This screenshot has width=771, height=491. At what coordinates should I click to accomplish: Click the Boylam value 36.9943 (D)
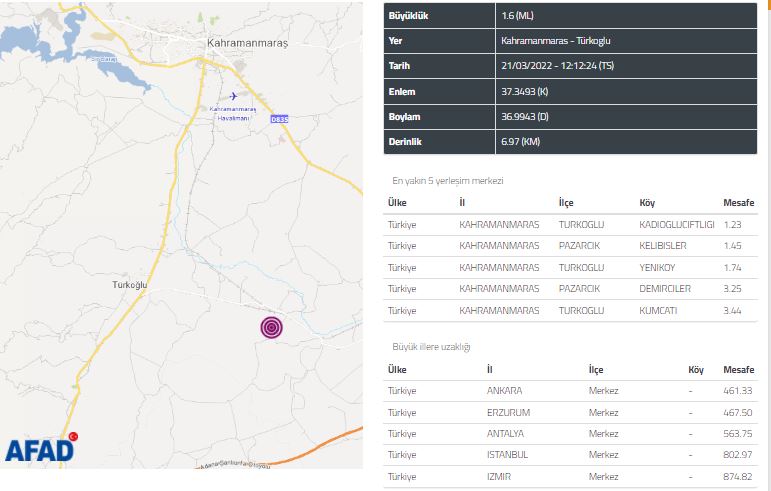(523, 116)
